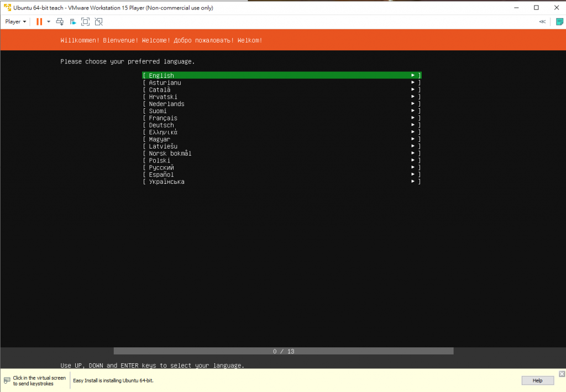The image size is (566, 392).
Task: Select Ελληνικά language
Action: 281,132
